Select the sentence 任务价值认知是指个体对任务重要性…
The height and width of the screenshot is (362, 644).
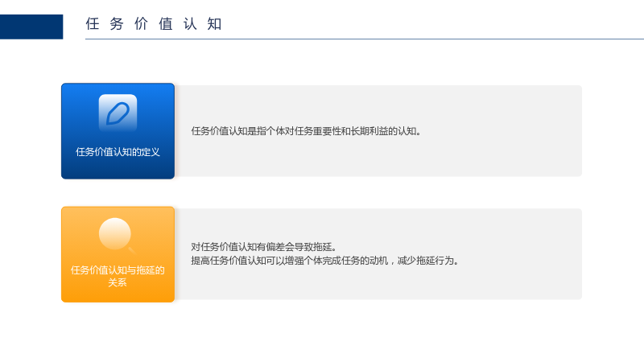(306, 131)
